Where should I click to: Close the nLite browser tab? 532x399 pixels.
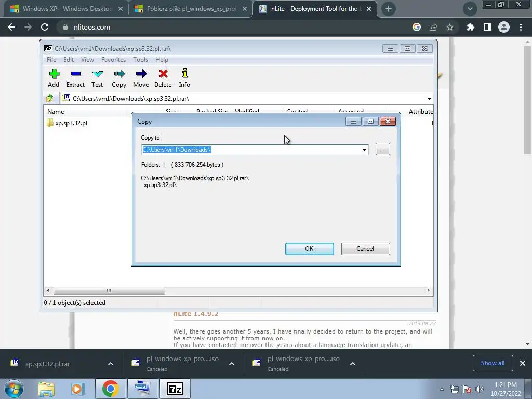tap(369, 9)
